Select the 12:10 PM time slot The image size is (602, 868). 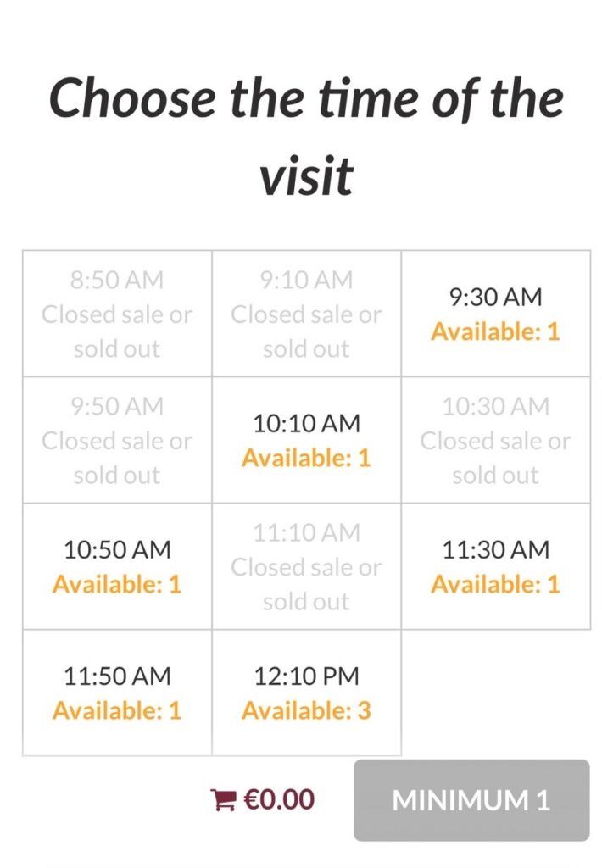(306, 693)
